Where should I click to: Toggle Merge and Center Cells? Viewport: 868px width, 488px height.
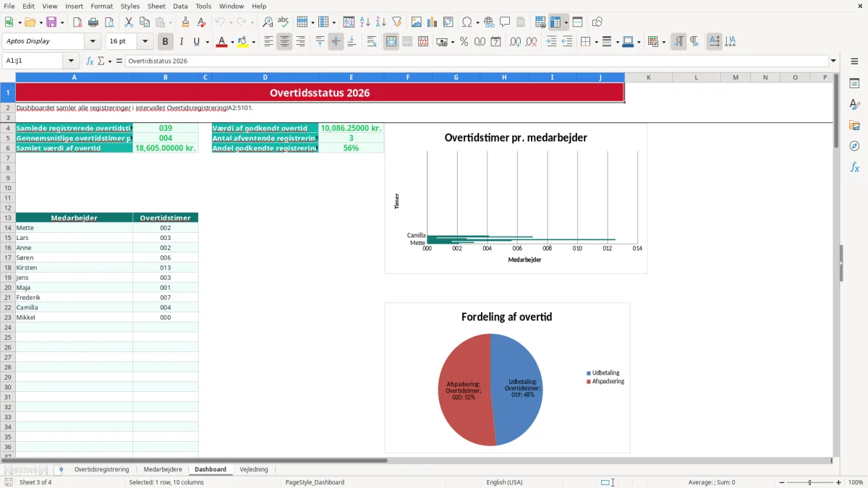[391, 42]
